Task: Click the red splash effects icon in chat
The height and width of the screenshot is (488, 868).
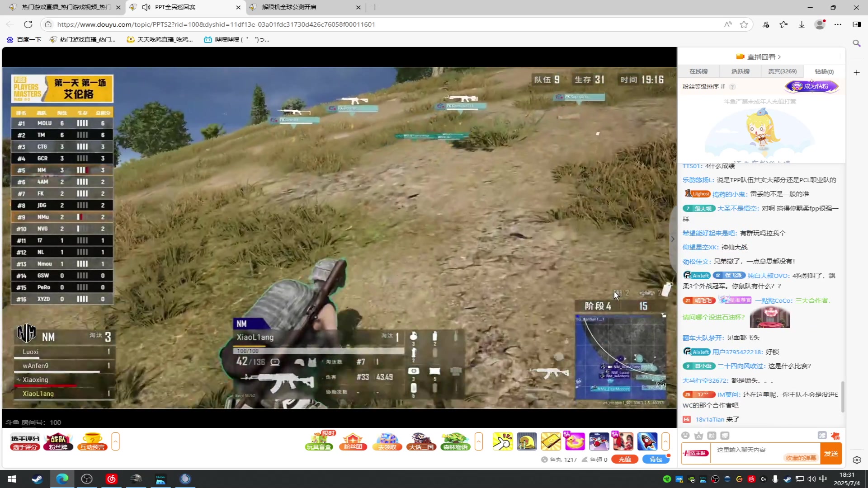Action: tap(835, 436)
